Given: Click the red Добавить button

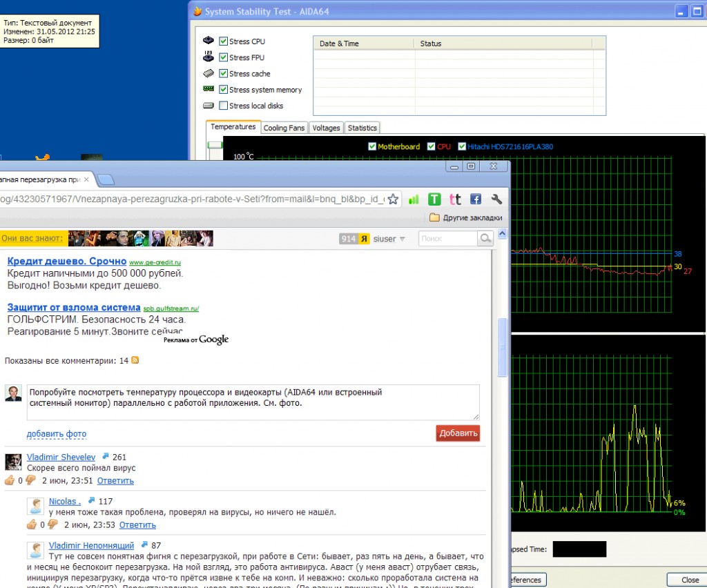Looking at the screenshot, I should pyautogui.click(x=458, y=433).
